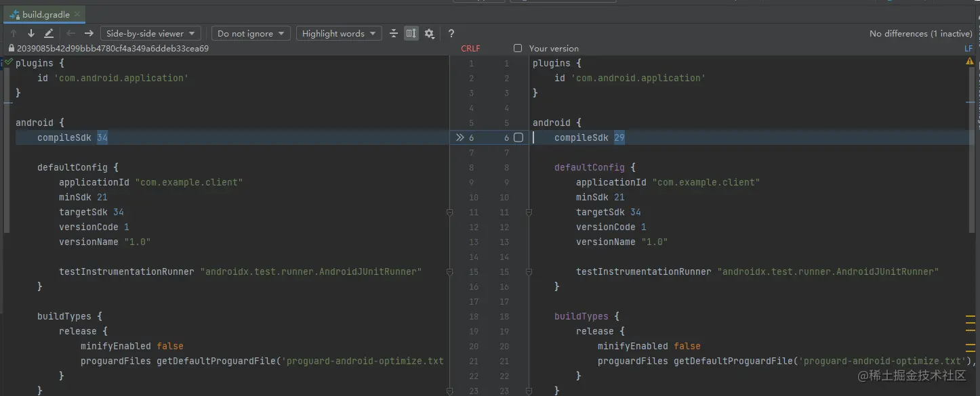Fold marker at left gutter line 23

pyautogui.click(x=449, y=391)
